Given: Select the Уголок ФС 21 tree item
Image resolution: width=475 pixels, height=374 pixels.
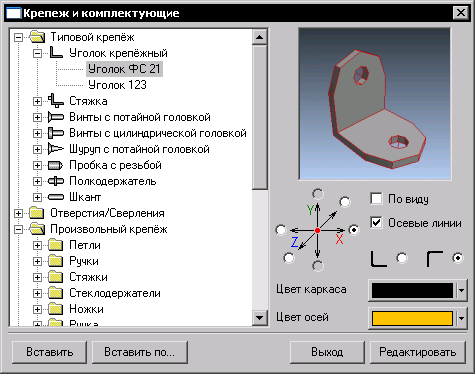Looking at the screenshot, I should pyautogui.click(x=124, y=69).
